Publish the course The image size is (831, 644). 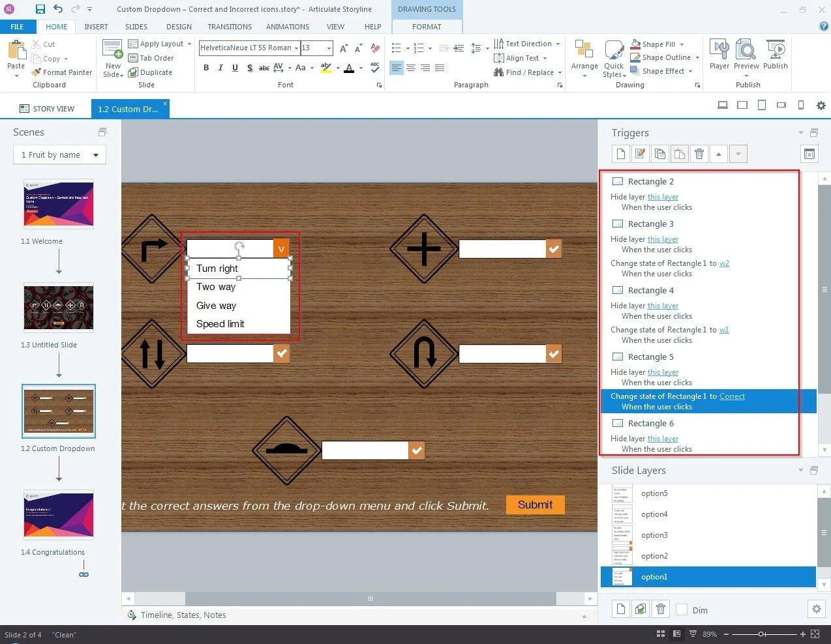(776, 55)
